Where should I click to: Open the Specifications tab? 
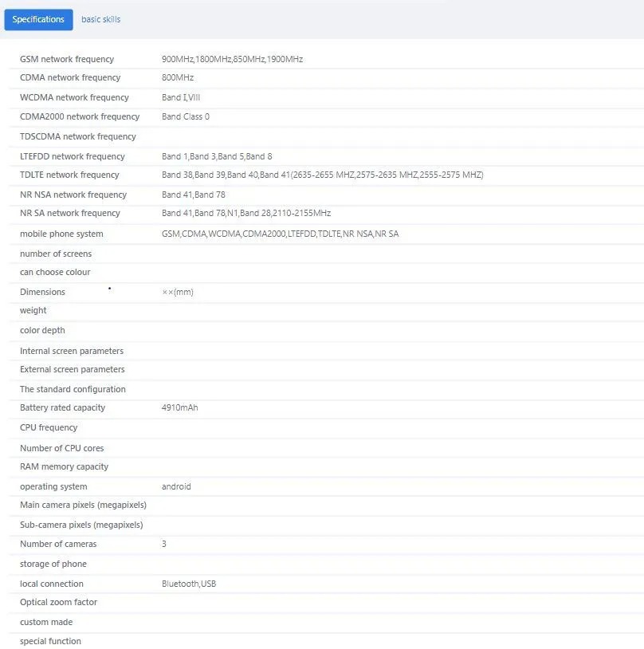click(x=38, y=19)
